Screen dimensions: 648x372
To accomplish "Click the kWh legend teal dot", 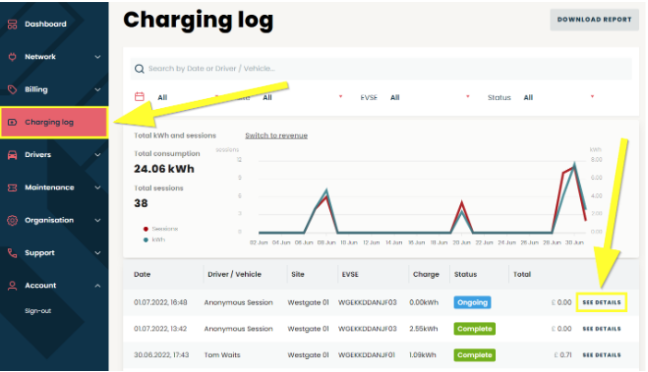I will pyautogui.click(x=145, y=240).
